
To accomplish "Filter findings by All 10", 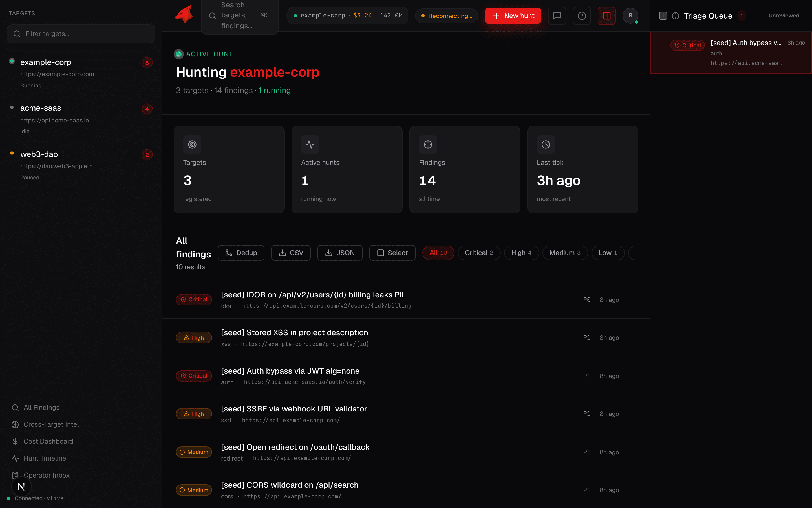I will point(438,253).
